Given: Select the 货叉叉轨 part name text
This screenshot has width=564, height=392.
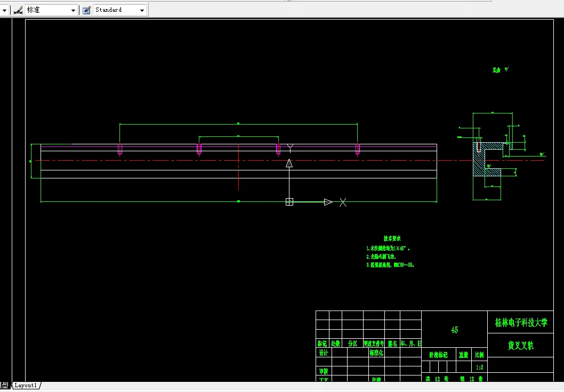Looking at the screenshot, I should click(x=520, y=345).
